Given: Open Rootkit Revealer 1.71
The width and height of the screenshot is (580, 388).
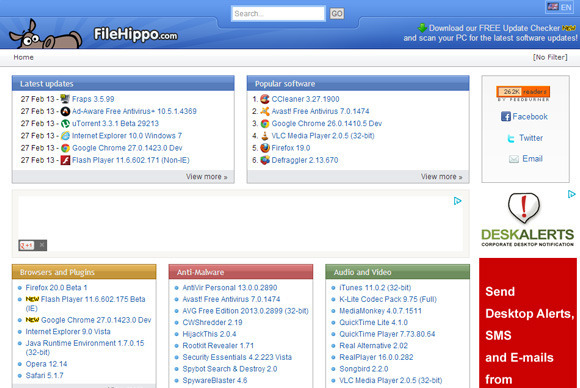Looking at the screenshot, I should click(x=218, y=346).
